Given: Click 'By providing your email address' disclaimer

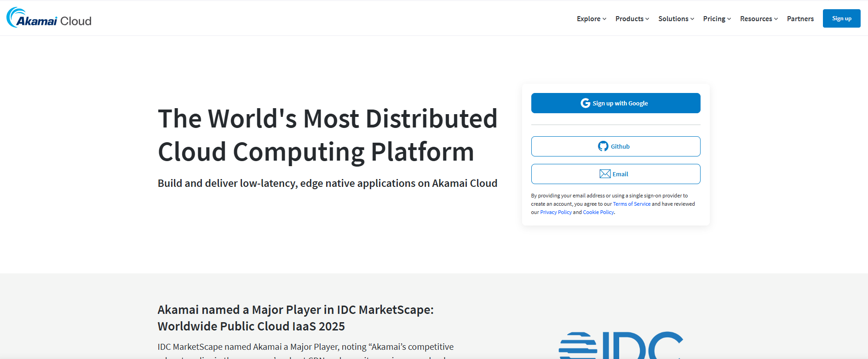Looking at the screenshot, I should 613,204.
